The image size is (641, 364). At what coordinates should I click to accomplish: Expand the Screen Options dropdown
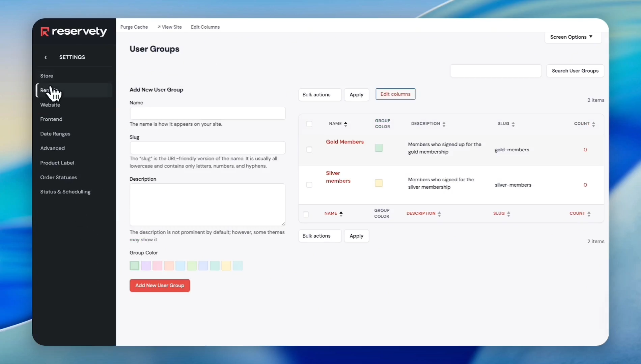573,37
